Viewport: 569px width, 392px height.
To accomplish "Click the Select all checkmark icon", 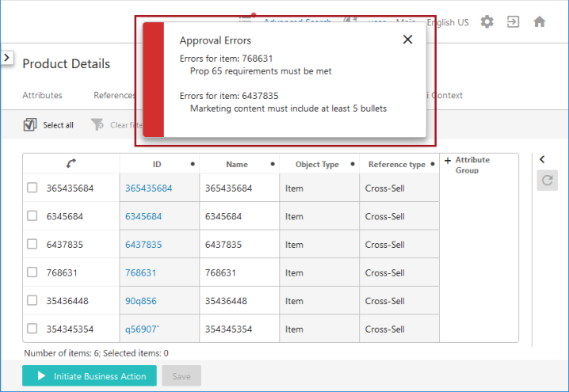I will [x=30, y=125].
